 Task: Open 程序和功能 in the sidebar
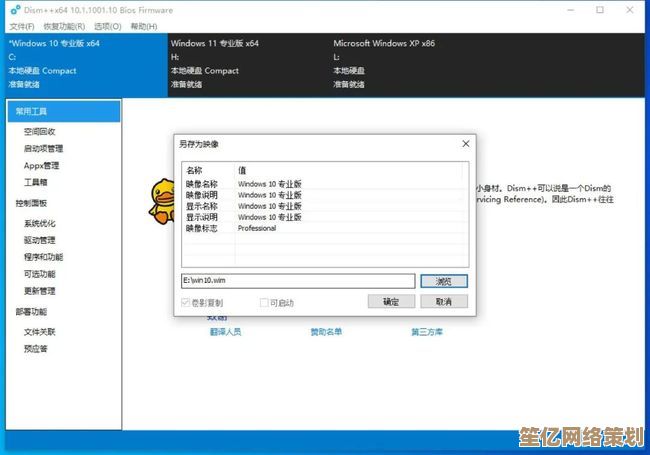click(x=43, y=257)
